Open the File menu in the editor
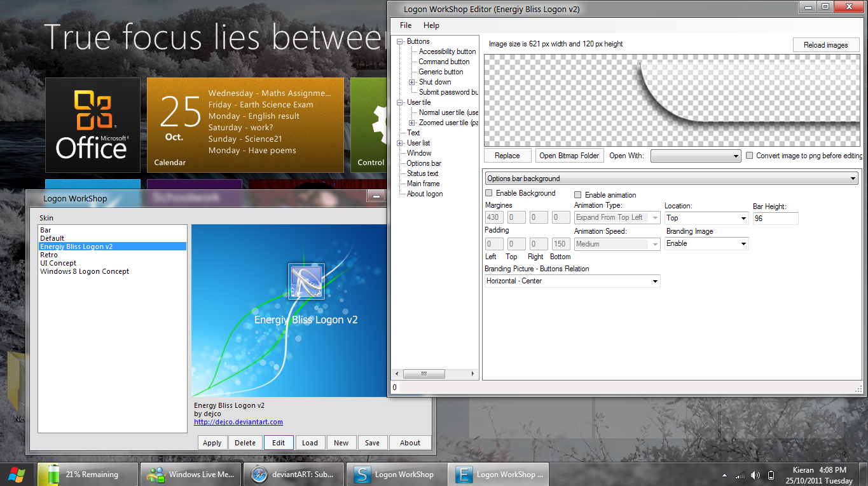Screen dimensions: 868x486 406,25
